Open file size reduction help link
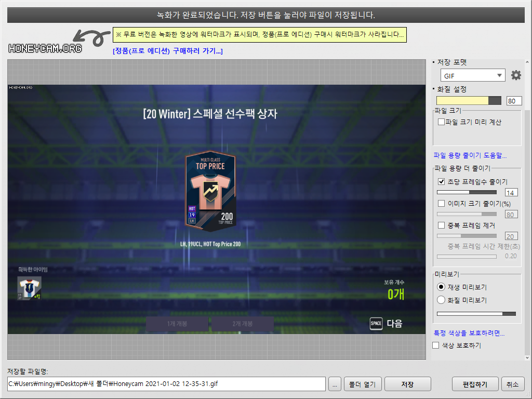 470,155
